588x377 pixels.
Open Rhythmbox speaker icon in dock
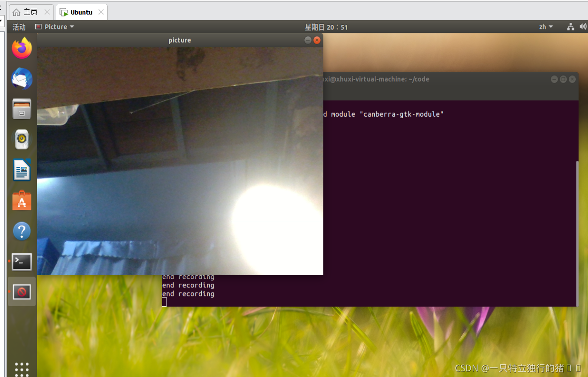(22, 139)
